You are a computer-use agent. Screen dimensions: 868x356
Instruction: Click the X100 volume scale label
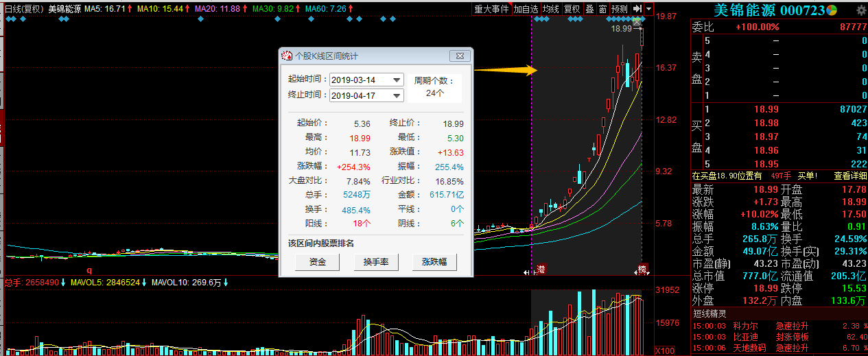pyautogui.click(x=664, y=351)
